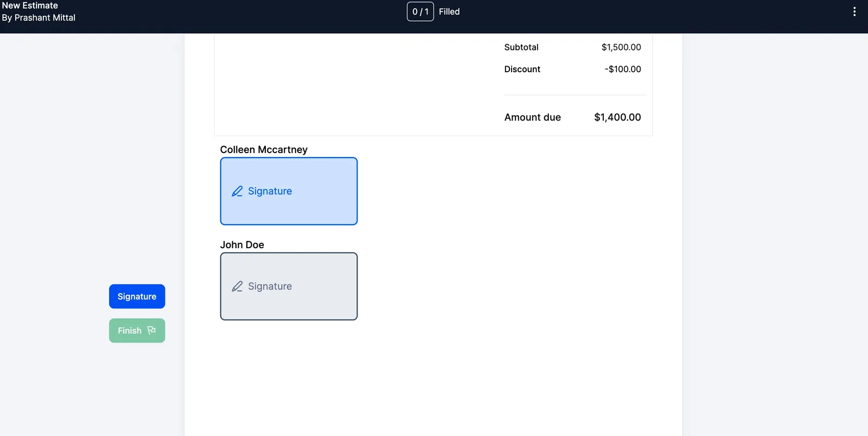This screenshot has height=436, width=868.
Task: Click the 0 / 1 filled counter
Action: click(420, 11)
